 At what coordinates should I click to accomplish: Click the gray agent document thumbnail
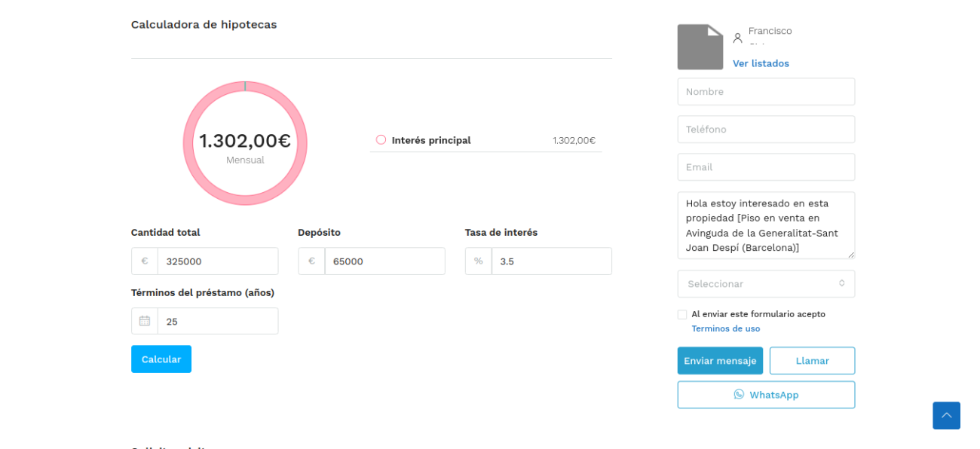pyautogui.click(x=700, y=47)
